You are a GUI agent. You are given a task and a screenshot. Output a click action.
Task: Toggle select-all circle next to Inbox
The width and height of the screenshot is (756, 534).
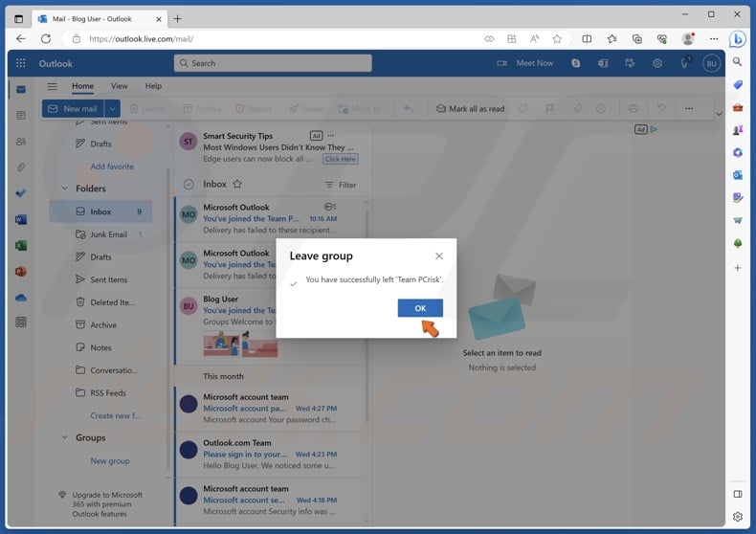[189, 185]
